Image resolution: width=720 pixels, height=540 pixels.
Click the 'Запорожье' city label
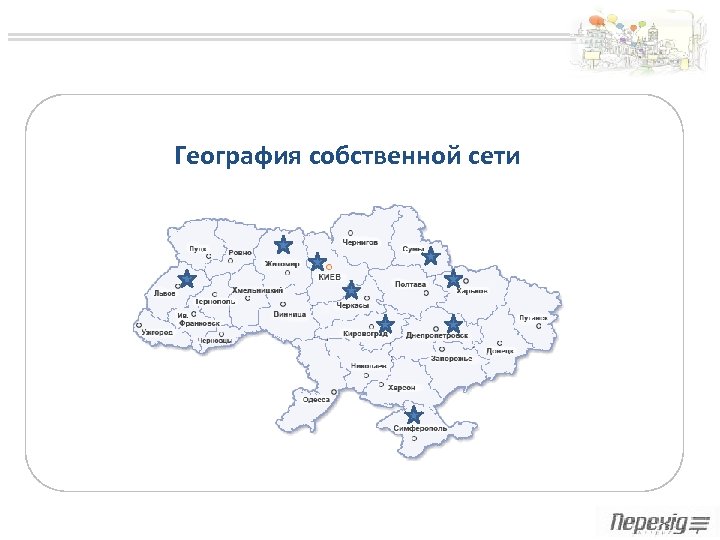tap(451, 358)
